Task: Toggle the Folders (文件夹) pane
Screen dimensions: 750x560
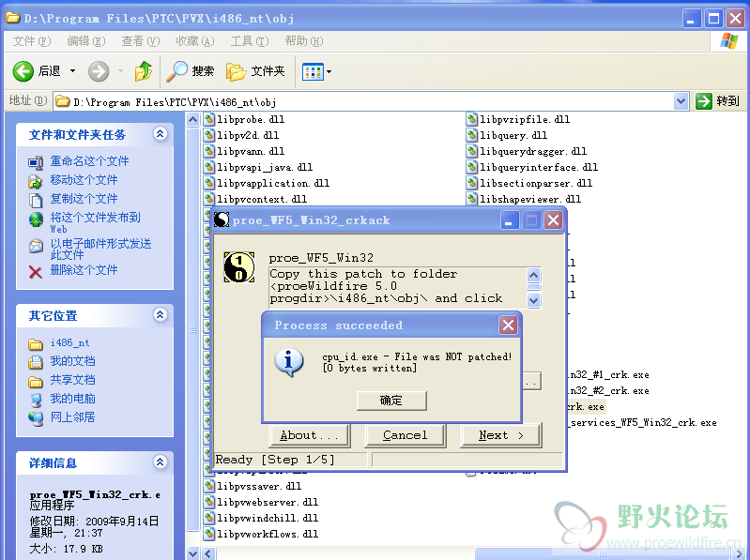Action: tap(255, 71)
